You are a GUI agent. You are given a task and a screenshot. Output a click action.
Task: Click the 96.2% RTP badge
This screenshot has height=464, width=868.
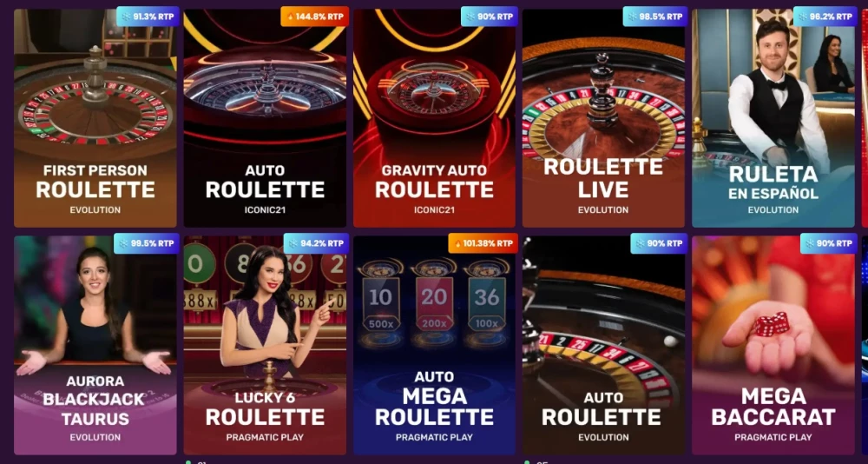[825, 17]
